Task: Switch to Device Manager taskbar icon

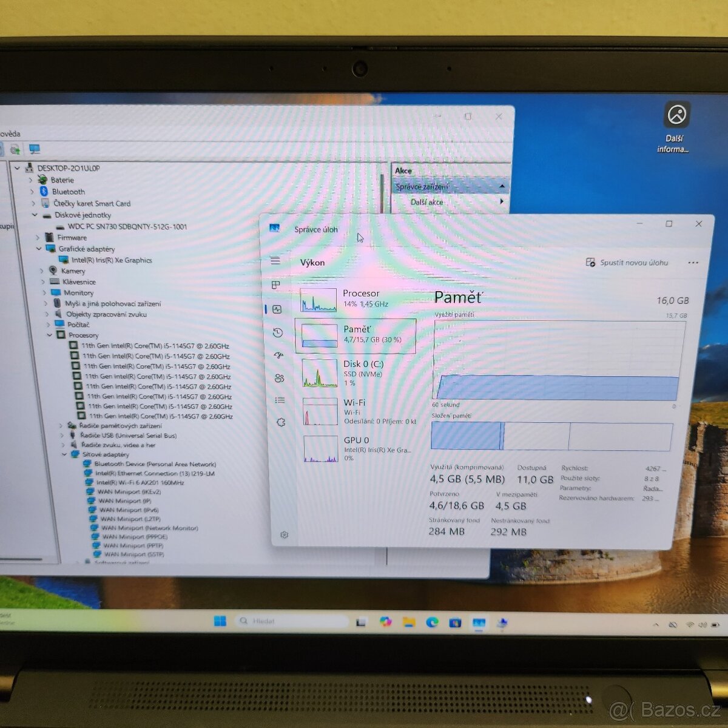Action: pos(502,623)
